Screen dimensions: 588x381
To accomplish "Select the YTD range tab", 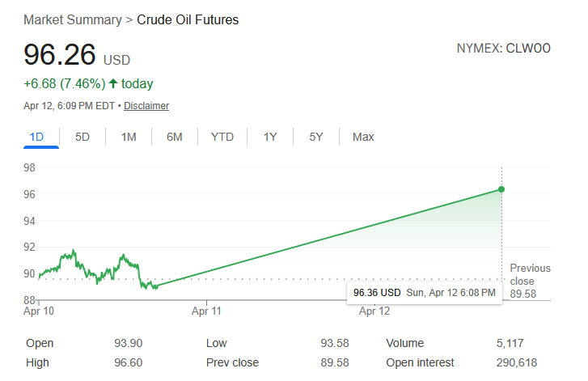I will pyautogui.click(x=222, y=137).
